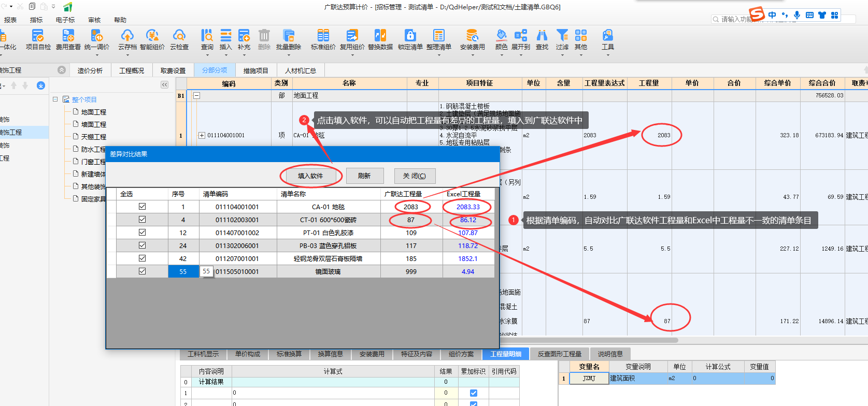868x406 pixels.
Task: Switch to the 措施项目 tab
Action: tap(255, 70)
